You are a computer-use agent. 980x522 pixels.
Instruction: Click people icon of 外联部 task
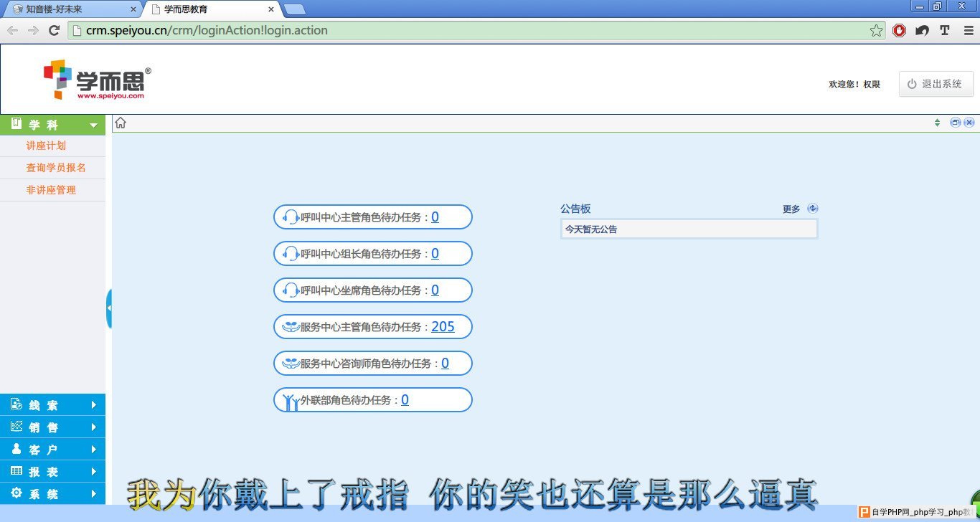(x=291, y=402)
